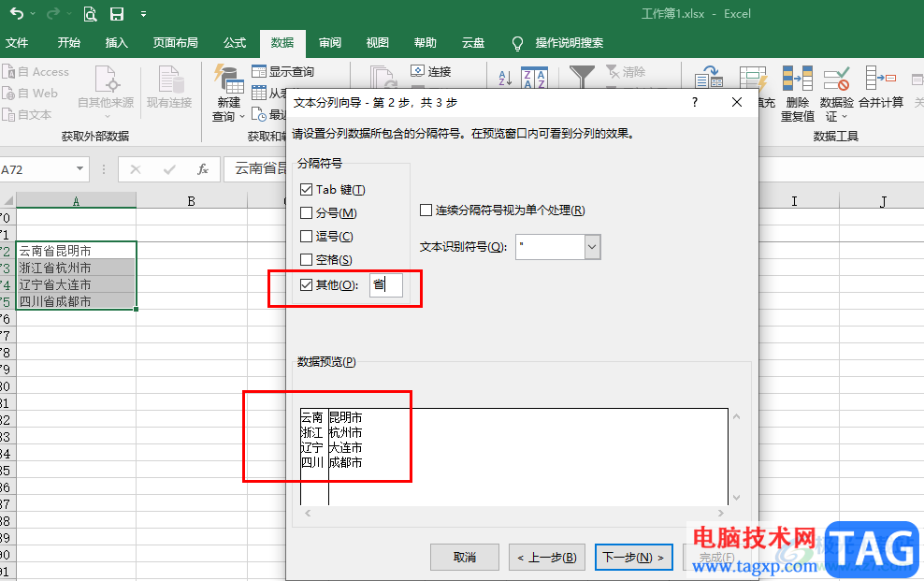This screenshot has height=581, width=924.
Task: Open the 文本识别符号 dropdown
Action: (x=592, y=247)
